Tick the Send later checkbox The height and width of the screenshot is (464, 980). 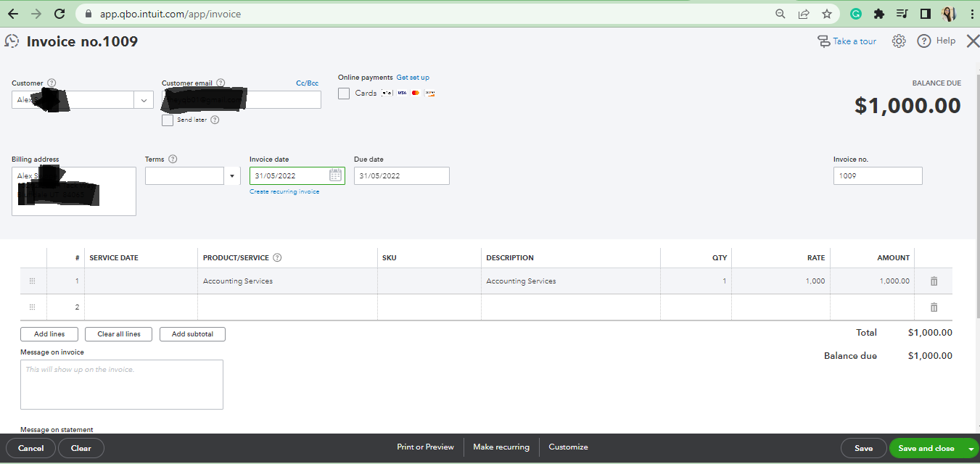pos(168,120)
